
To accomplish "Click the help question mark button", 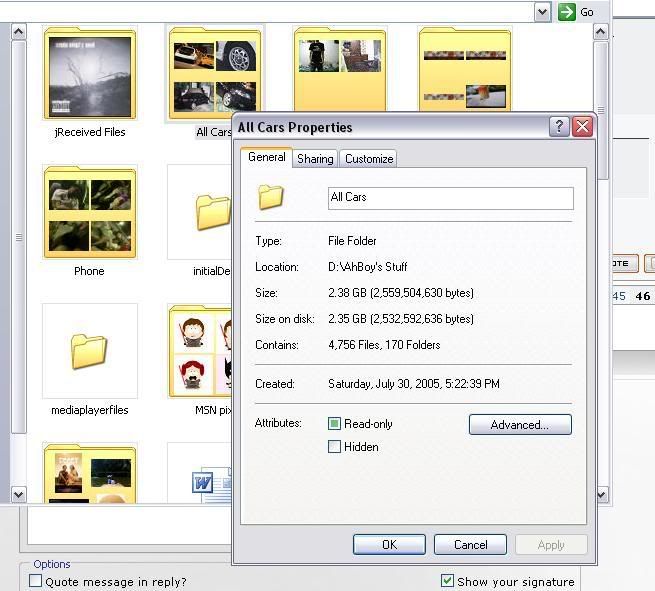I will pos(560,127).
